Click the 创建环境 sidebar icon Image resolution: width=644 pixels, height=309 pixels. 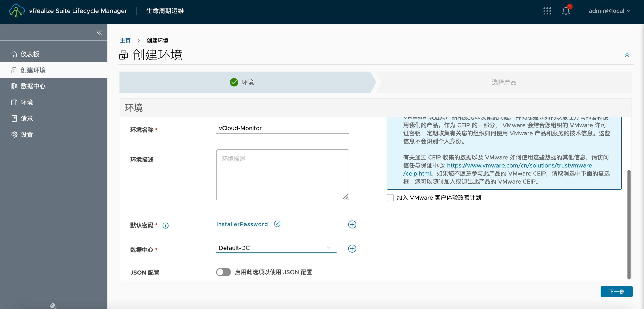click(14, 70)
